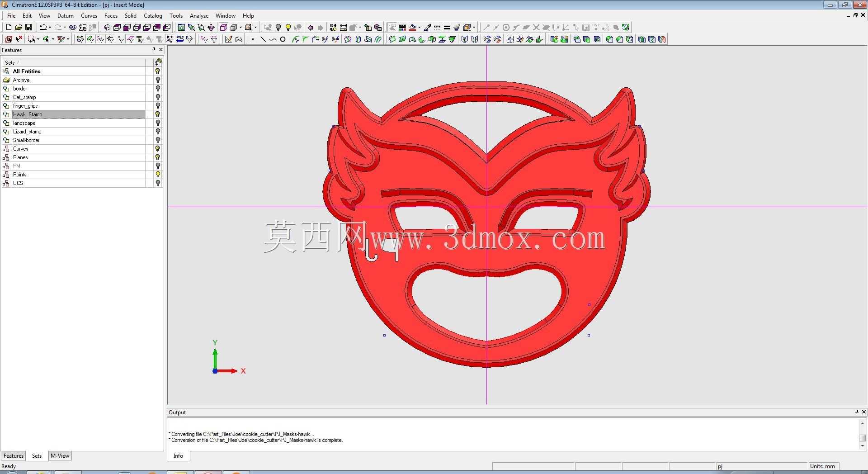Create a new file with New icon
Image resolution: width=868 pixels, height=474 pixels.
(8, 27)
